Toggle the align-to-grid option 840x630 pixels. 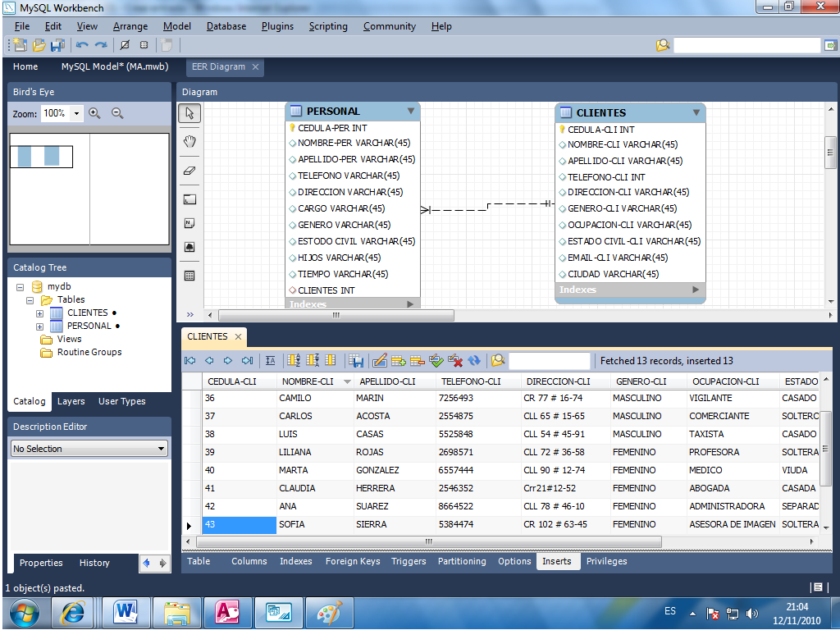pyautogui.click(x=144, y=45)
